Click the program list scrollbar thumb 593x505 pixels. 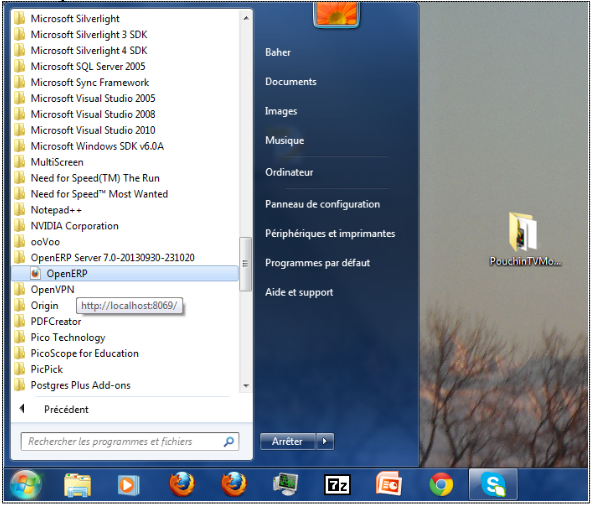246,264
